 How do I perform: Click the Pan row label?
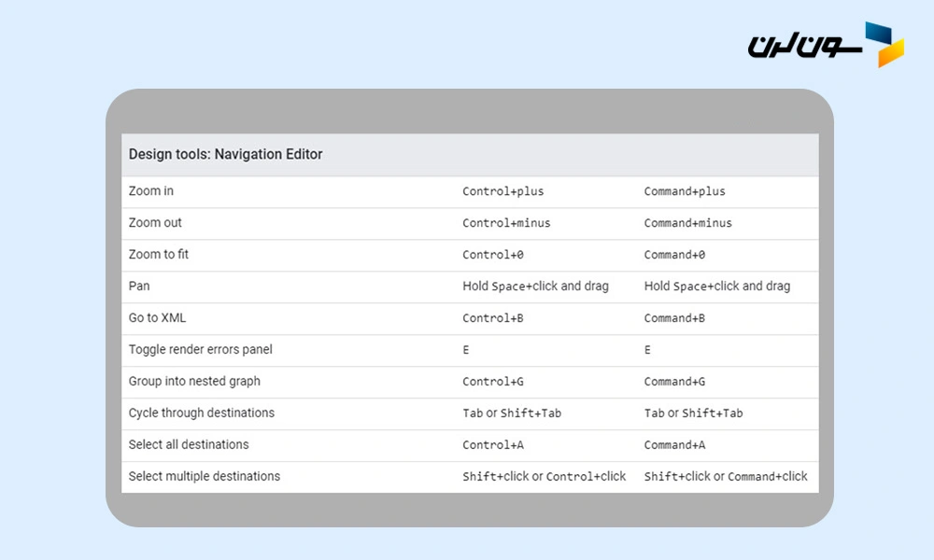pos(139,287)
